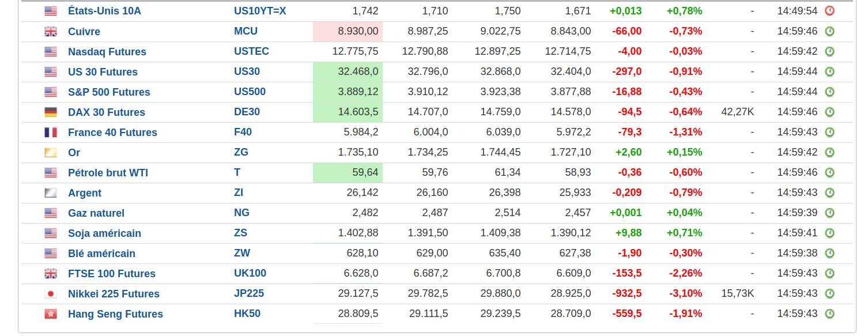868x336 pixels.
Task: Click the US30 ticker symbol
Action: click(247, 71)
